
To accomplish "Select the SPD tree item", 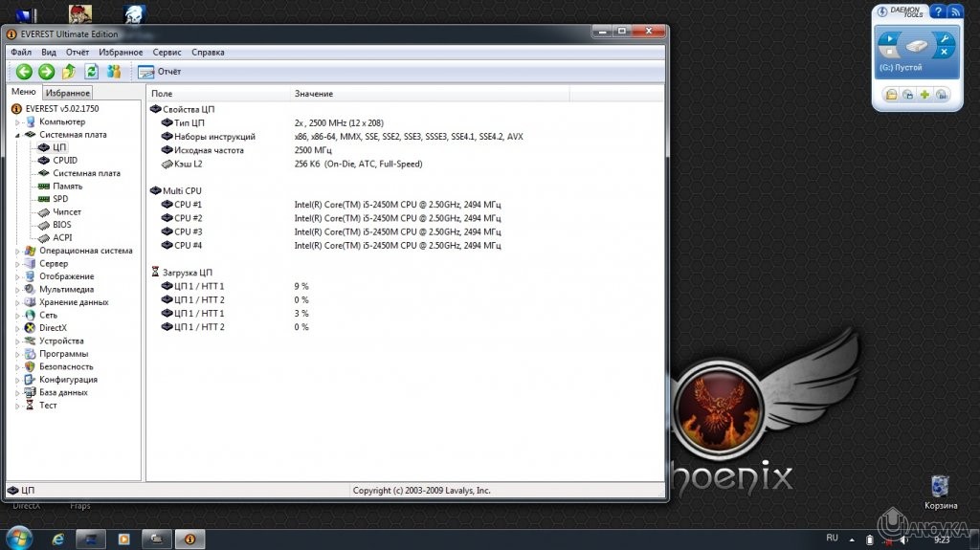I will click(54, 199).
